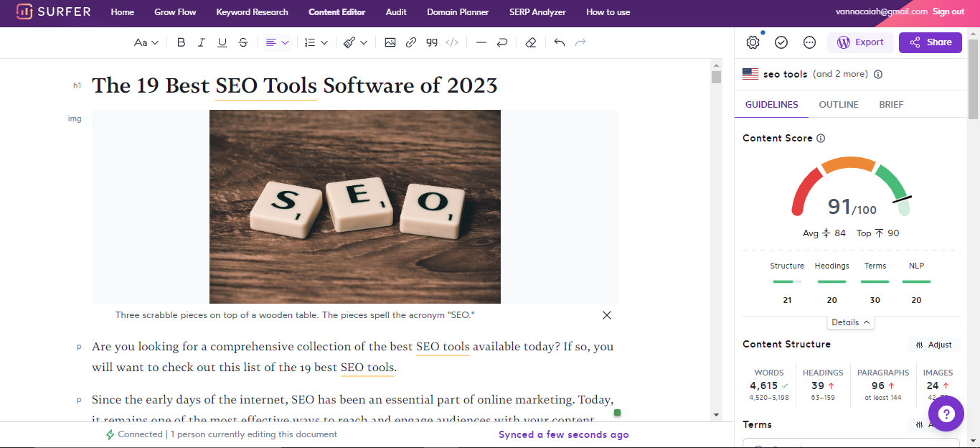Click the account email vannacaiah@gmail.com
The height and width of the screenshot is (448, 980).
tap(882, 11)
